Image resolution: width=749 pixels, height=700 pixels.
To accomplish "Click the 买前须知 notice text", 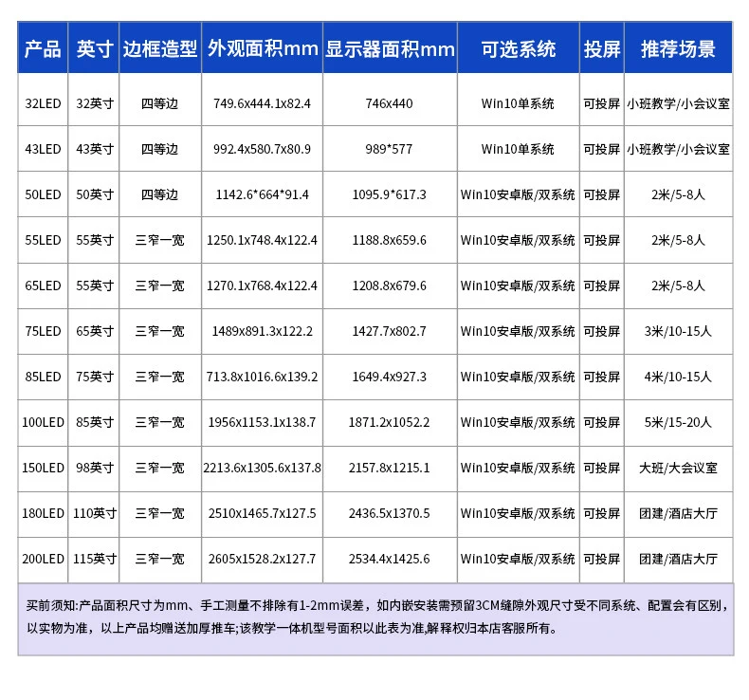I will point(377,617).
